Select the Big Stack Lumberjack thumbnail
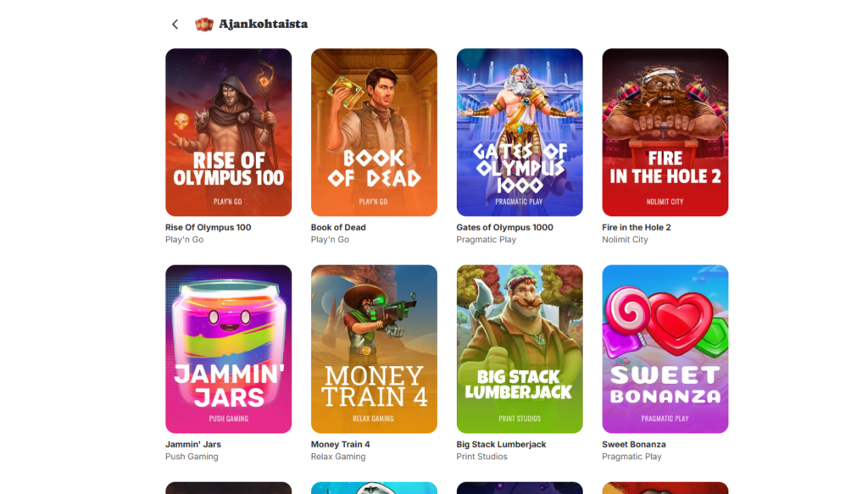The image size is (868, 494). point(520,349)
